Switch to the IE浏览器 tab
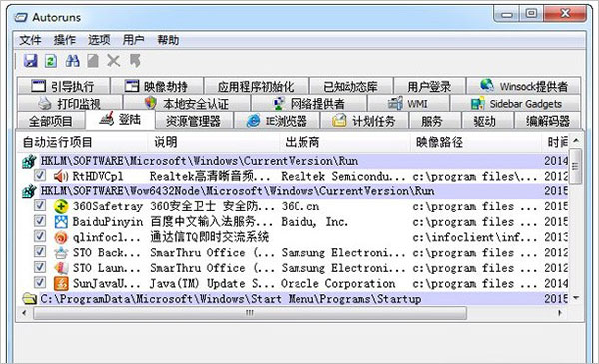Screen dimensions: 599x364 (277, 121)
